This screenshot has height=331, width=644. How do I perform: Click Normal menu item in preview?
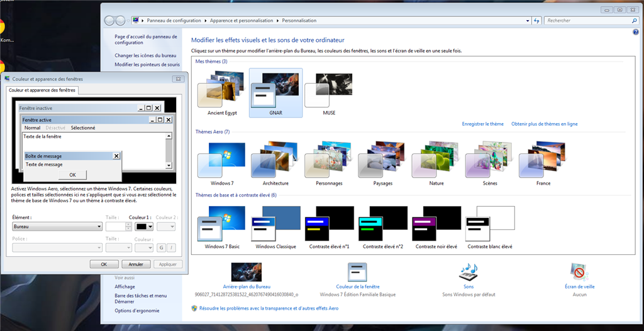(33, 128)
